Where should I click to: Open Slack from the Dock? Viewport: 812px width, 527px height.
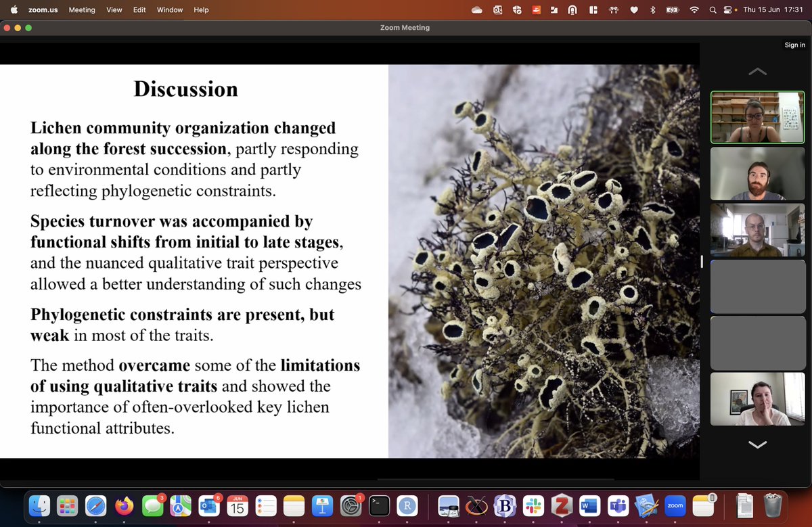tap(533, 505)
